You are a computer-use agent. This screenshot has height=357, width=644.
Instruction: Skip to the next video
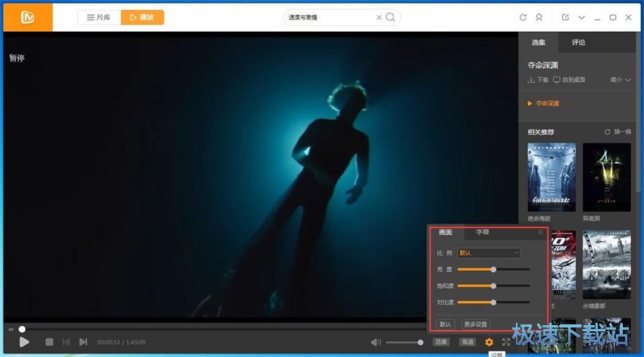(83, 342)
